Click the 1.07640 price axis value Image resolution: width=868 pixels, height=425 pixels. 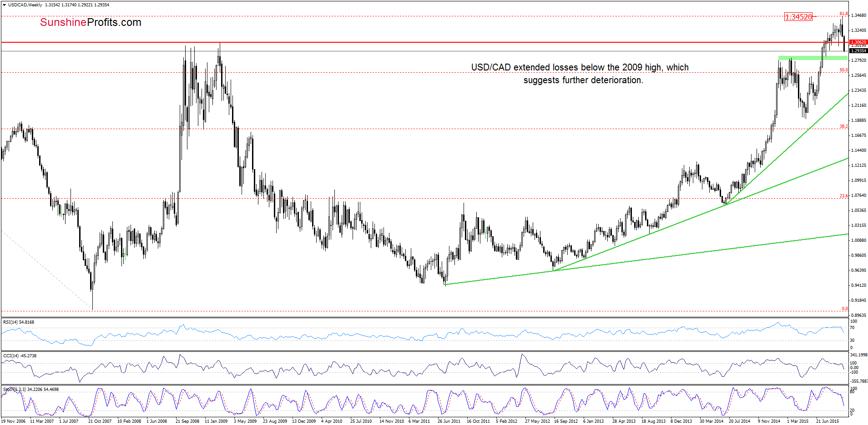click(858, 195)
